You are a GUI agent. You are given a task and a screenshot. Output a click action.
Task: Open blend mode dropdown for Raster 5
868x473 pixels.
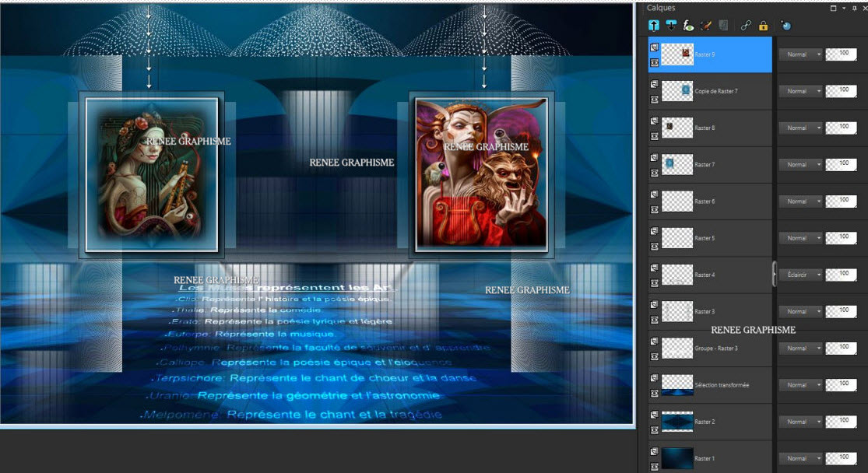coord(800,238)
